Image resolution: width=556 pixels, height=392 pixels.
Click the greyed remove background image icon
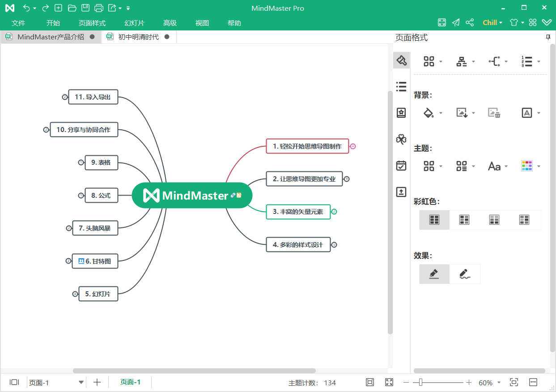pyautogui.click(x=494, y=113)
